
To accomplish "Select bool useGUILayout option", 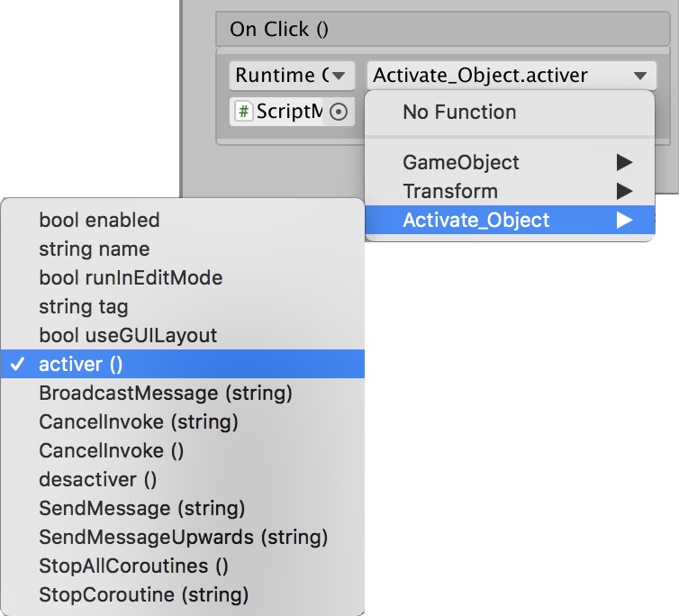I will coord(128,335).
